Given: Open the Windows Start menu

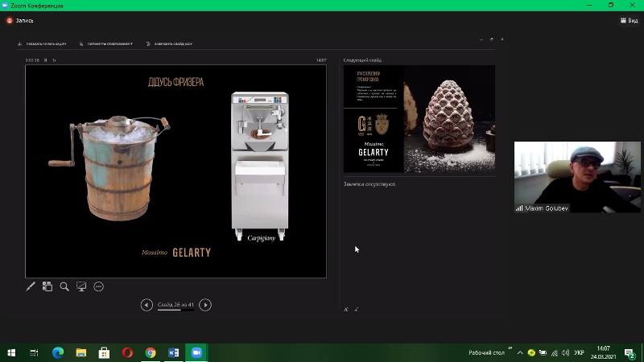Looking at the screenshot, I should tap(11, 352).
